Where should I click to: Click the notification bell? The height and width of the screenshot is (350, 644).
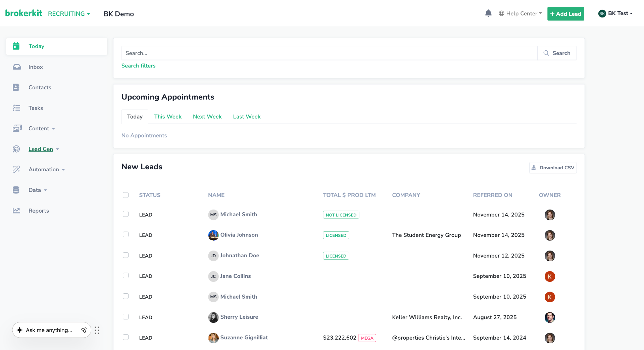(x=488, y=13)
